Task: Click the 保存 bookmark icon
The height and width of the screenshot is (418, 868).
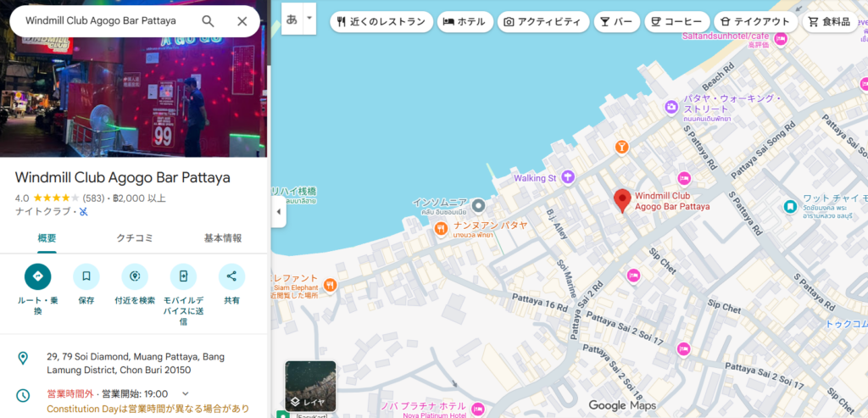Action: [86, 276]
